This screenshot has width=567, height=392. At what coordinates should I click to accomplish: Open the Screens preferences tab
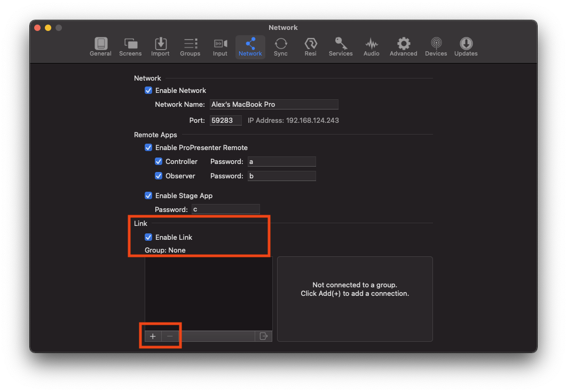click(130, 46)
